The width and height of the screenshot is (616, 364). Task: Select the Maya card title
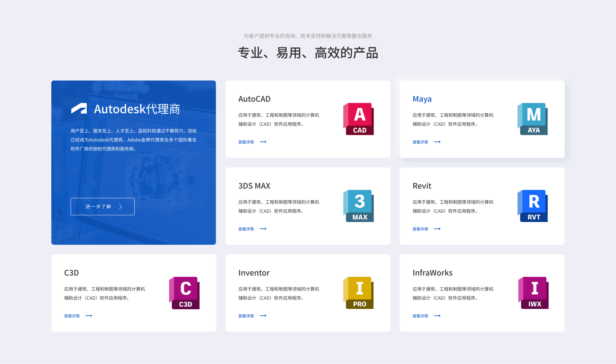pyautogui.click(x=422, y=99)
